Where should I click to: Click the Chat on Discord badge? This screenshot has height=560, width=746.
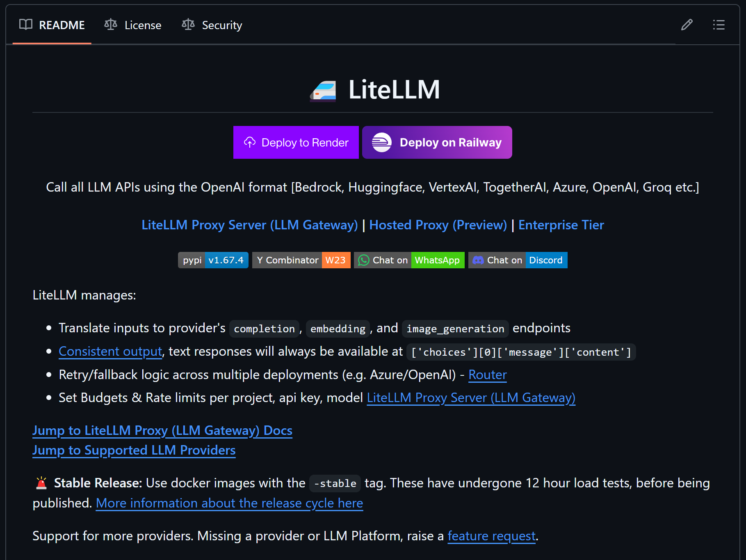point(518,260)
